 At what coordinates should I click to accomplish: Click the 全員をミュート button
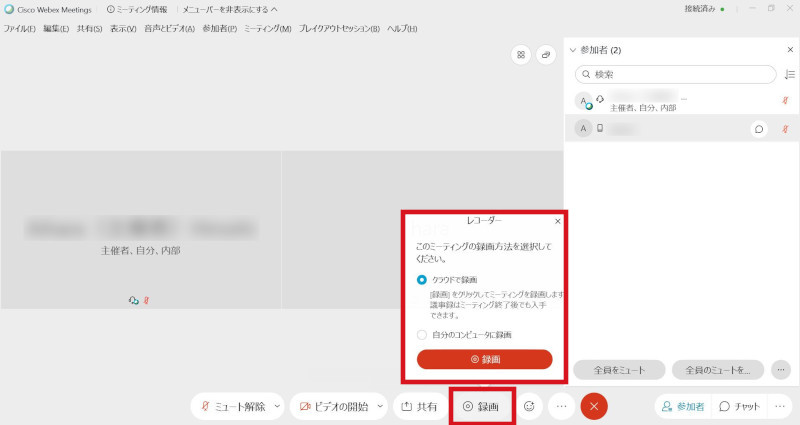pyautogui.click(x=619, y=370)
